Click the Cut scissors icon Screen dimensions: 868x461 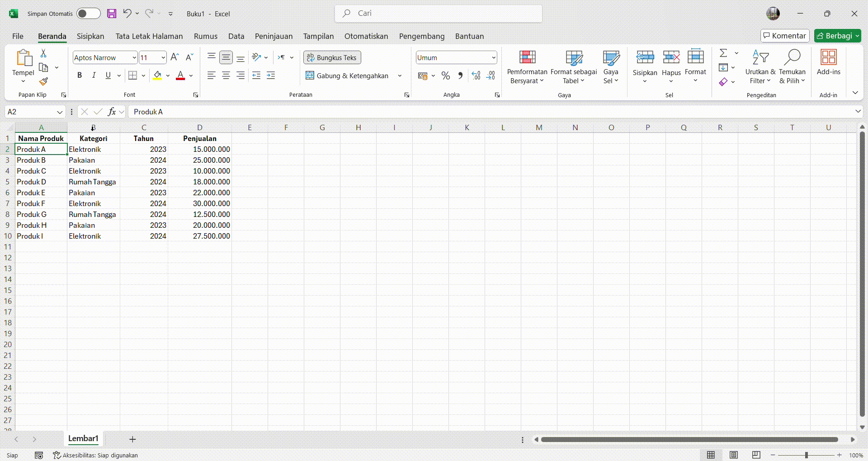[x=43, y=53]
